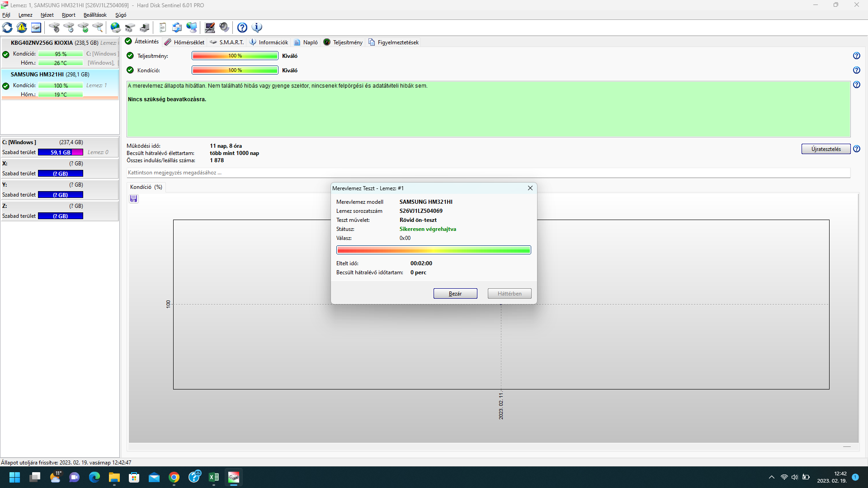This screenshot has width=868, height=488.
Task: Click the Újratesztelés button
Action: (826, 149)
